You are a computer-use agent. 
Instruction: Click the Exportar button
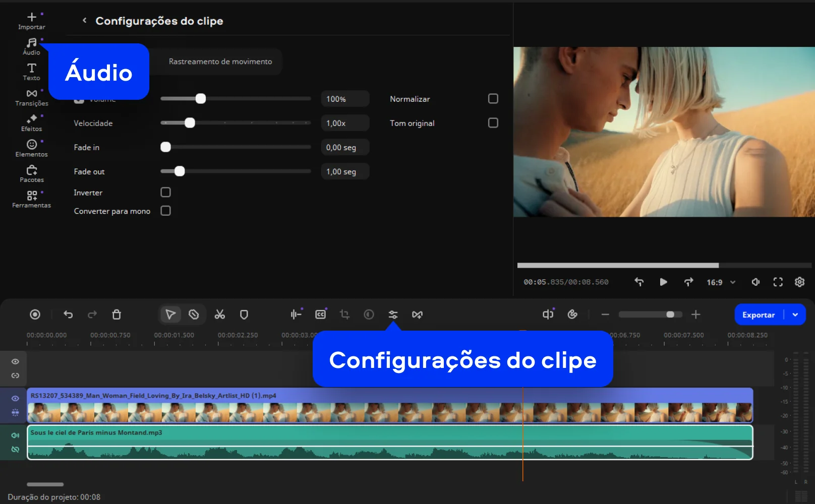(758, 314)
